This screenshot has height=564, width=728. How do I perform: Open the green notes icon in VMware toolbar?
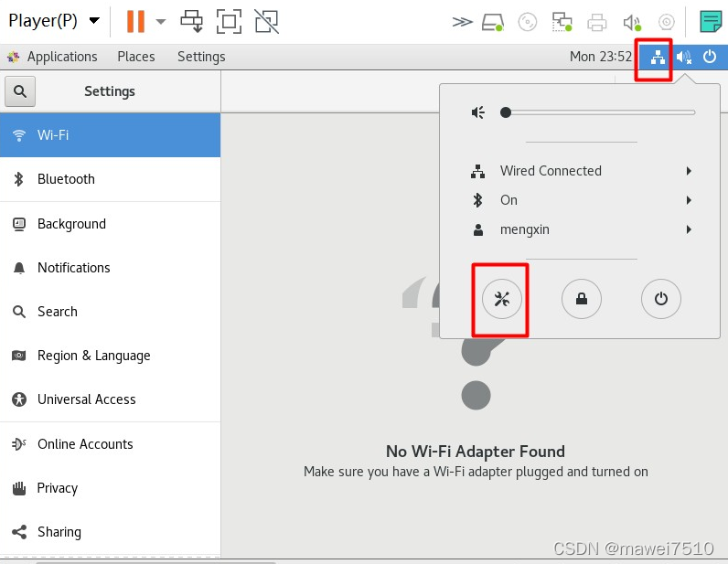711,22
